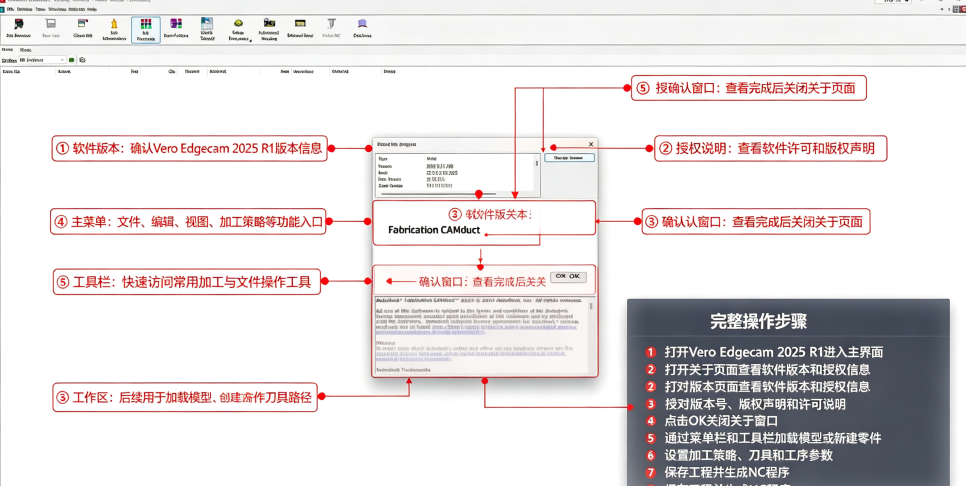Open the filter combo box below the toolbar
Viewport: 966px width, 486px height.
pos(42,60)
